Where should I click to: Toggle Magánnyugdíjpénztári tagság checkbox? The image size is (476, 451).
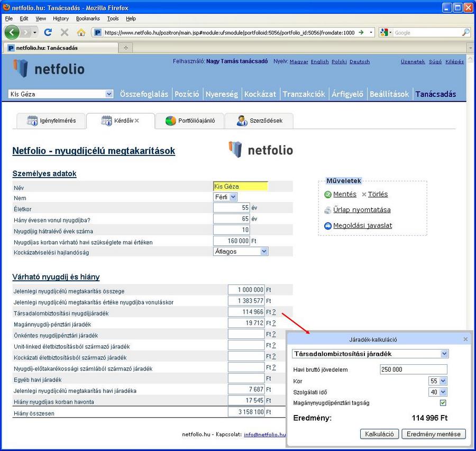tap(443, 403)
